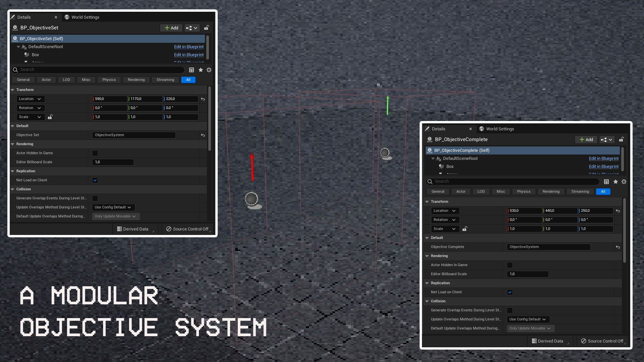
Task: Reset Objective Complete value to default
Action: [618, 247]
